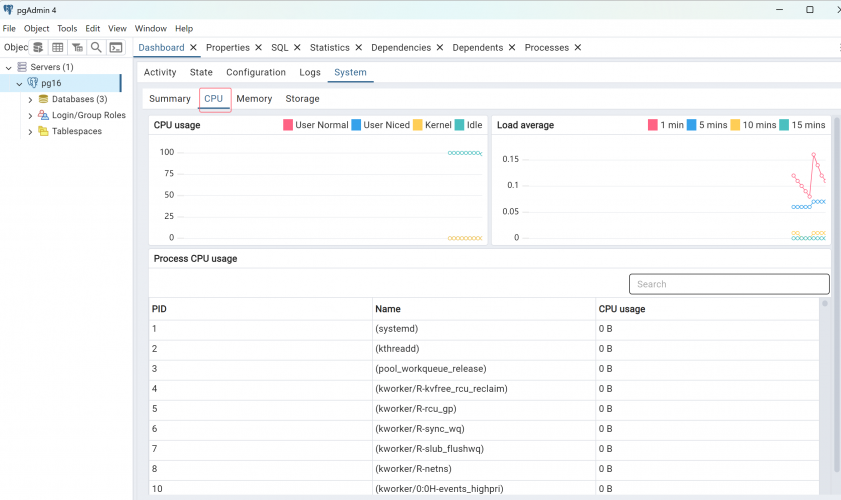This screenshot has width=841, height=500.
Task: Expand the Tablespaces node
Action: coord(30,131)
